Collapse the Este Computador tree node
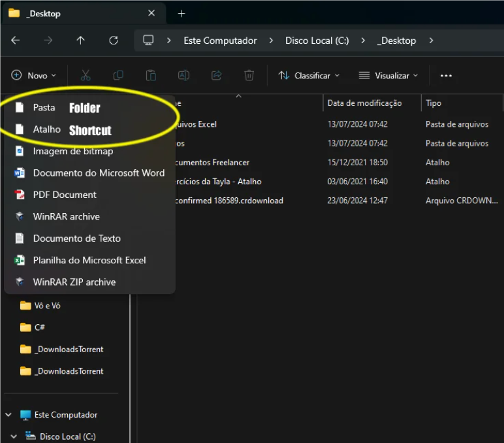 8,415
